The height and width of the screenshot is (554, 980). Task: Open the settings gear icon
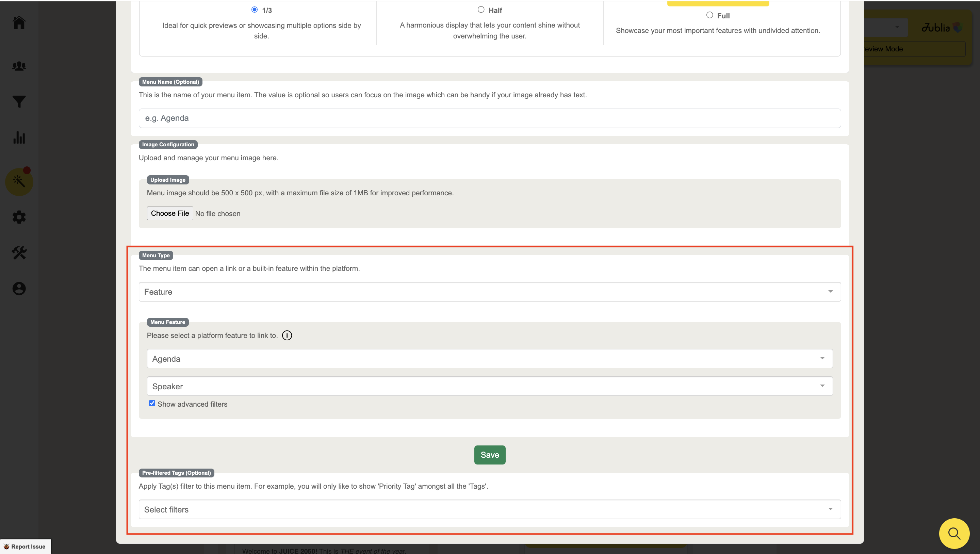[19, 217]
